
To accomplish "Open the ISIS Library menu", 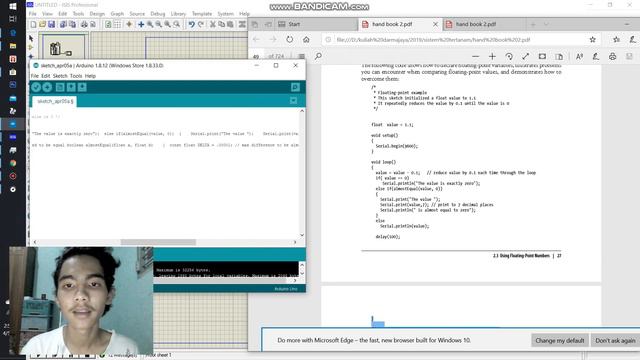I will click(x=178, y=14).
